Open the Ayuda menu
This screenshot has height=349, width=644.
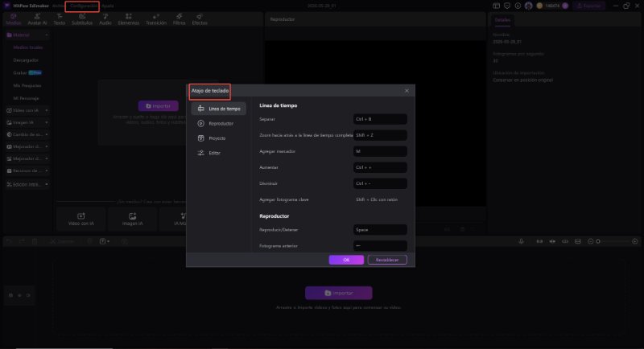[108, 6]
